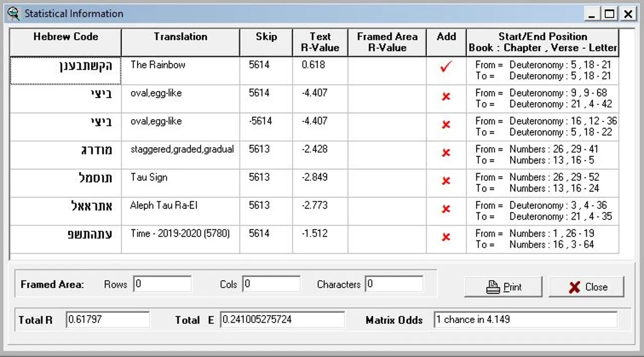Click the Translation column header
The width and height of the screenshot is (644, 357).
[181, 42]
